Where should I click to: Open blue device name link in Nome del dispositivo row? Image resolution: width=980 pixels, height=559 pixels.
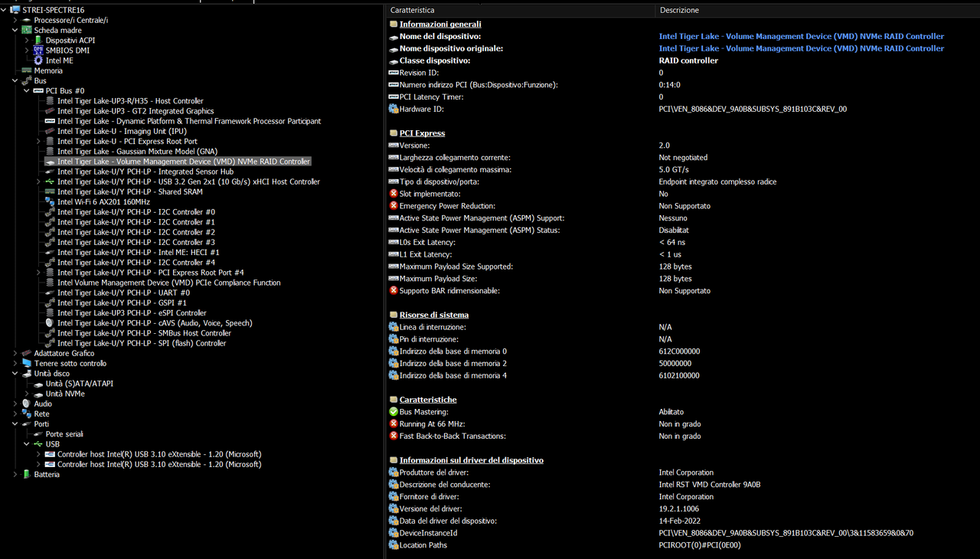801,36
